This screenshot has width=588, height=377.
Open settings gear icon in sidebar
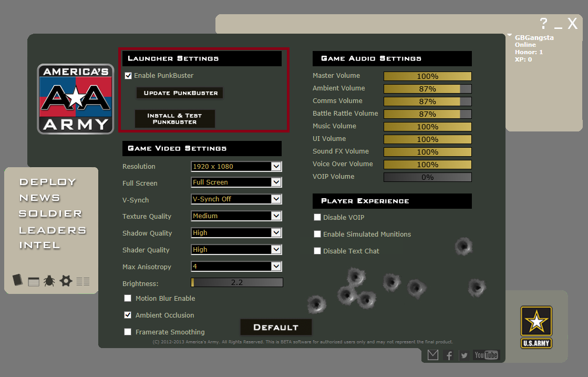[x=66, y=281]
